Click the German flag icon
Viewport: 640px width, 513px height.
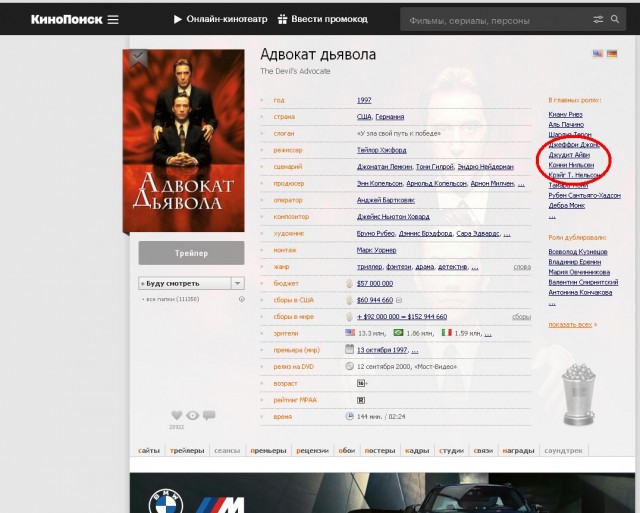pyautogui.click(x=612, y=53)
